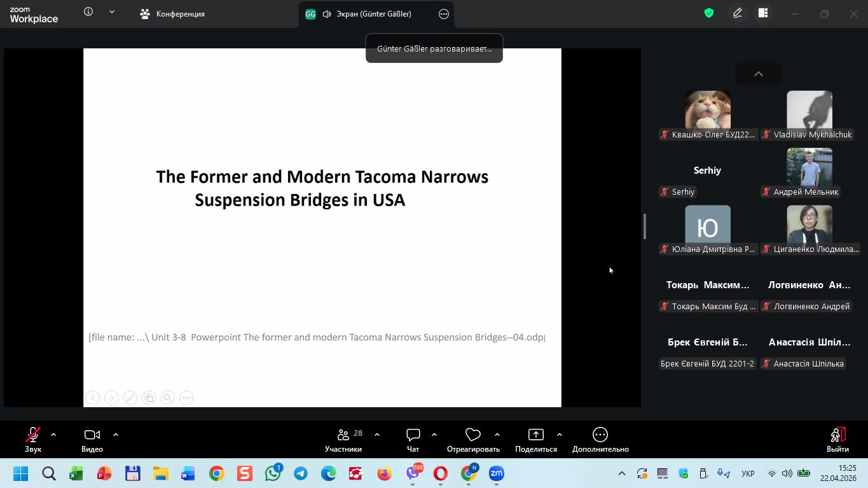Open the More options ellipsis in toolbar
Image resolution: width=868 pixels, height=488 pixels.
tap(600, 440)
